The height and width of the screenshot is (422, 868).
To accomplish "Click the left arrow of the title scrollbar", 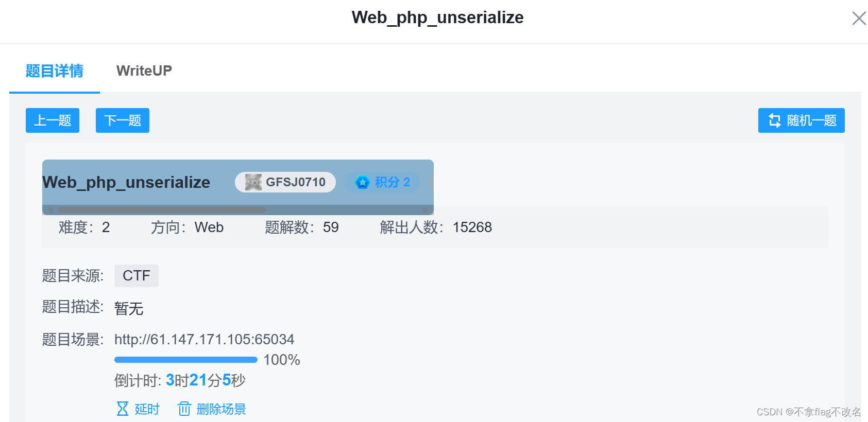I will tap(50, 210).
